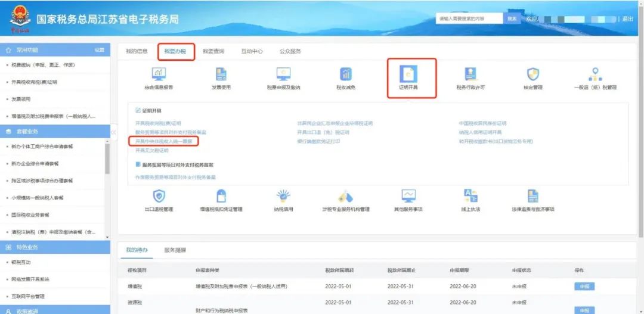Open 非居民企业汇总申报企业所得税证明 link
The image size is (644, 314).
tap(335, 123)
